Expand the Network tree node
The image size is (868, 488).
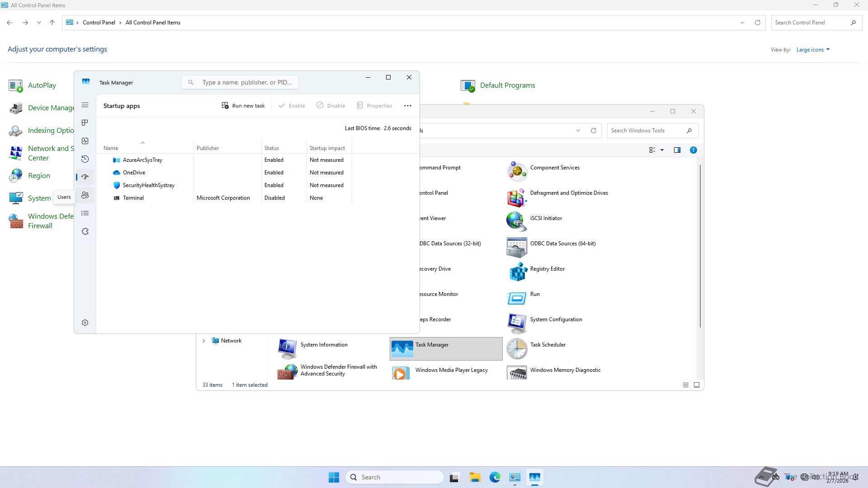(x=203, y=341)
